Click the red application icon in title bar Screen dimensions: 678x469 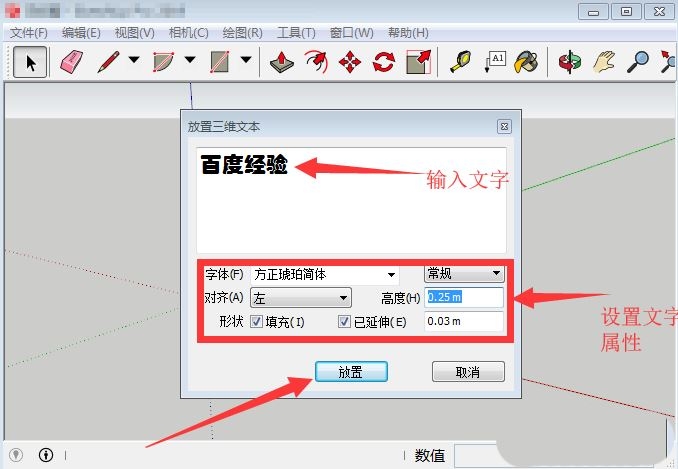(x=13, y=11)
